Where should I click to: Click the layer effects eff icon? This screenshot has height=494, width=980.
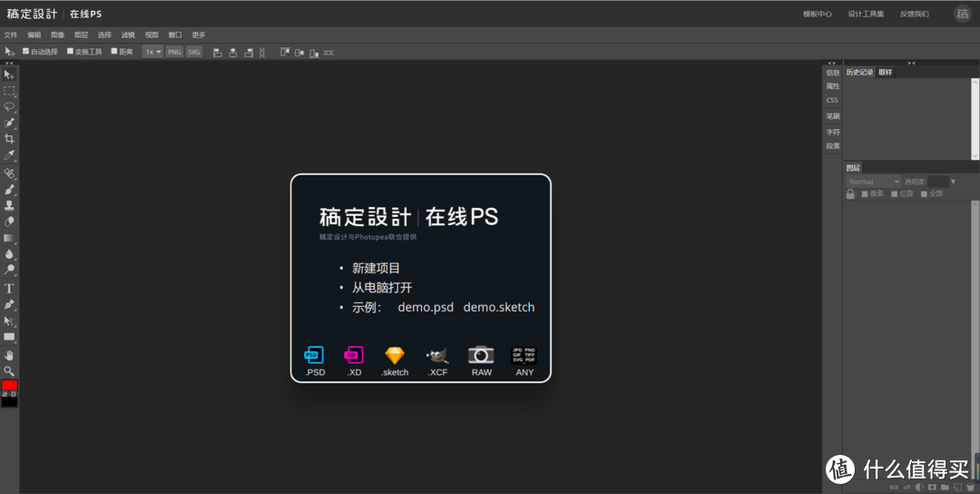[906, 488]
